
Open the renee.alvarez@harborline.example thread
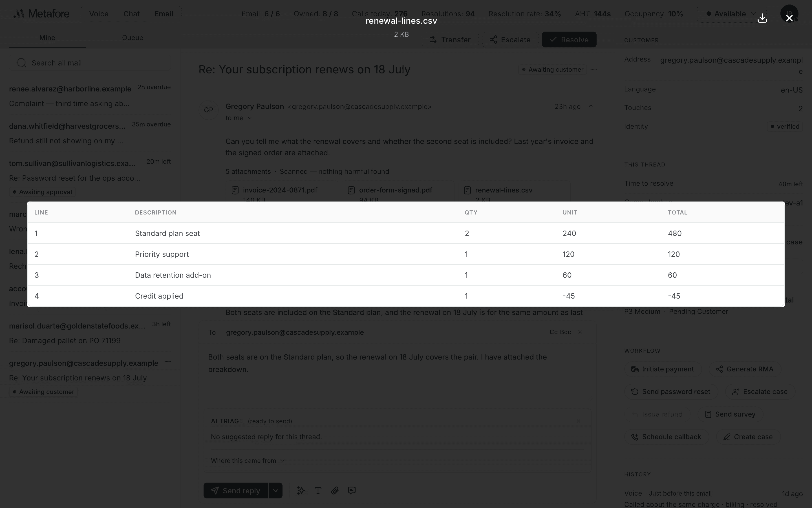(90, 96)
